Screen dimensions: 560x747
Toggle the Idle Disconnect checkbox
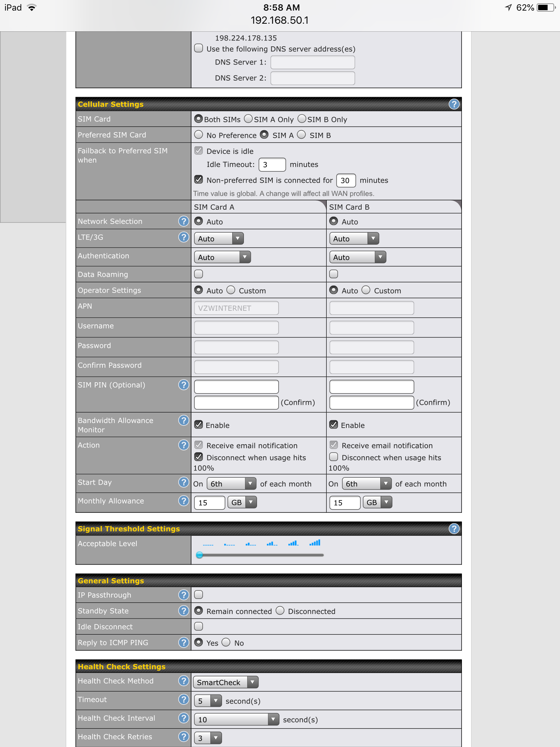199,626
